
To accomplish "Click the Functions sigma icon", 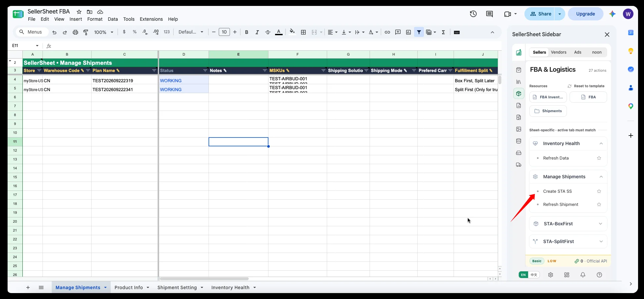I will pyautogui.click(x=443, y=32).
